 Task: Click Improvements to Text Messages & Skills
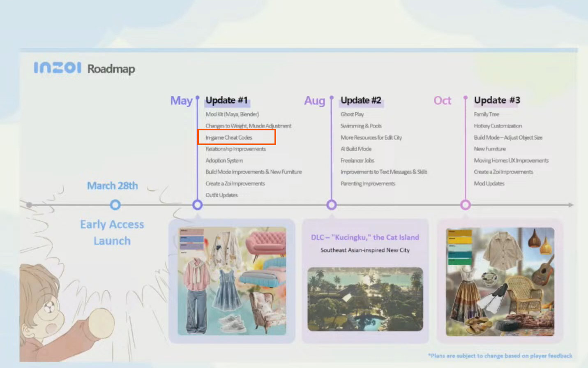(384, 172)
